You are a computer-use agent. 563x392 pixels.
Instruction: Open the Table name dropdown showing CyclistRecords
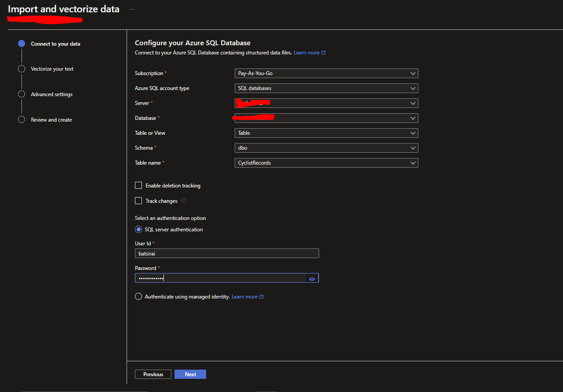click(x=327, y=163)
